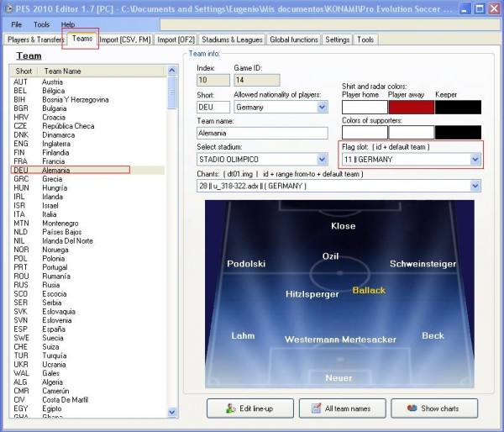
Task: Click the Edit line-up person icon
Action: (230, 408)
